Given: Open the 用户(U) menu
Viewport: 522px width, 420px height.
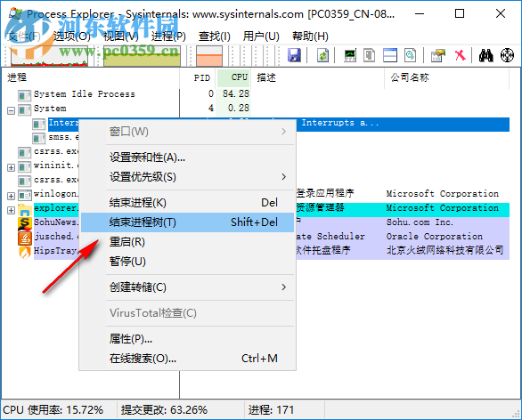Looking at the screenshot, I should (261, 36).
